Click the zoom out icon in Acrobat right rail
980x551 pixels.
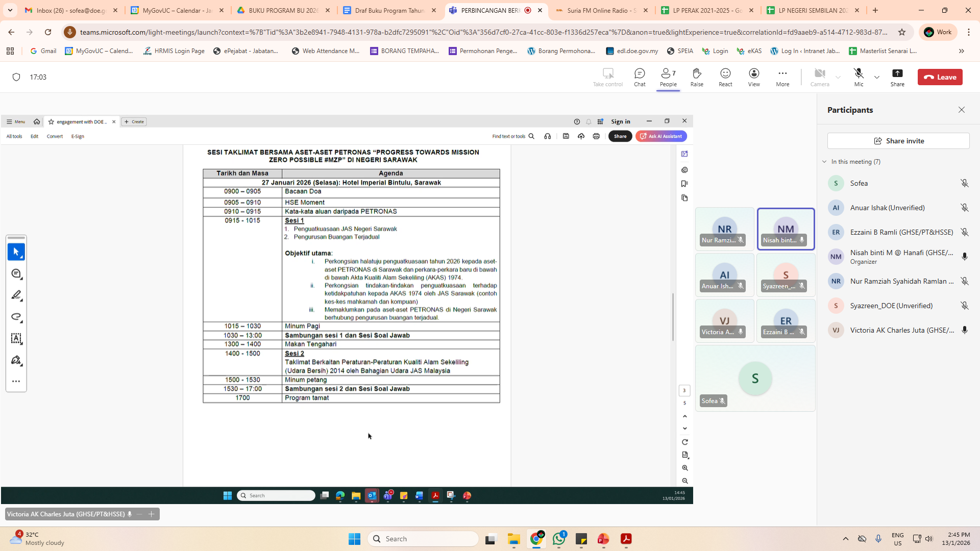[x=685, y=481]
